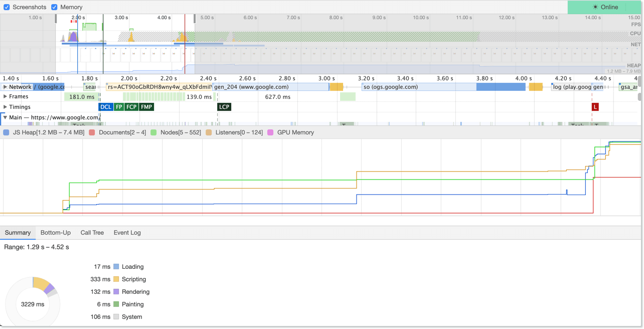Switch to the Bottom-Up tab
This screenshot has width=644, height=329.
click(x=55, y=233)
